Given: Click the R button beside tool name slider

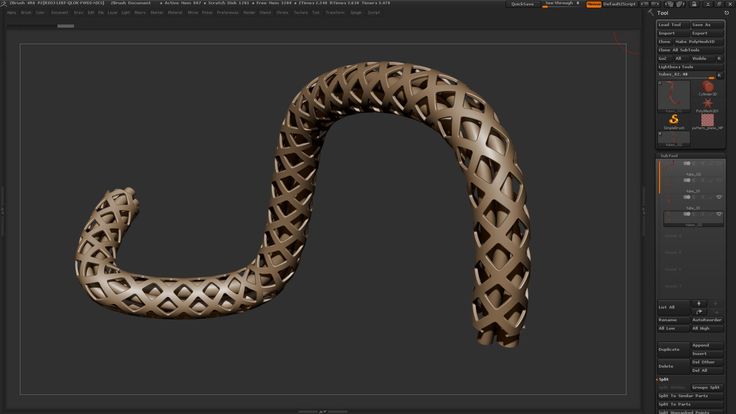Looking at the screenshot, I should coord(720,75).
